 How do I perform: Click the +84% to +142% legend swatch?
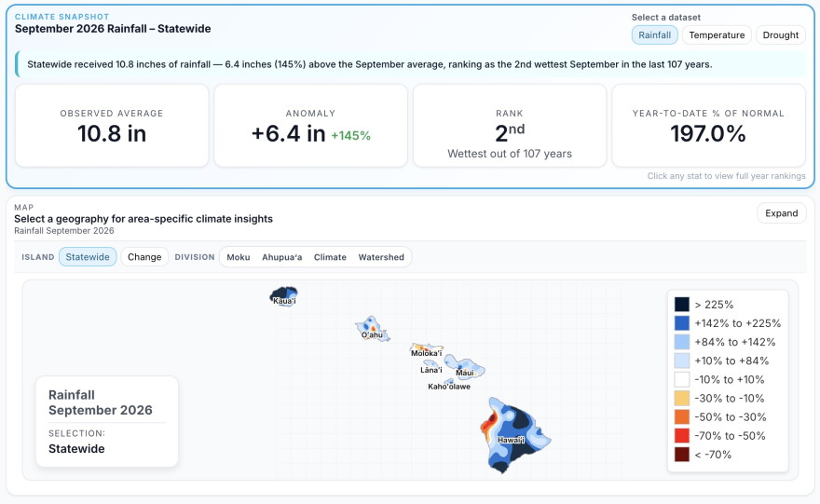coord(681,342)
